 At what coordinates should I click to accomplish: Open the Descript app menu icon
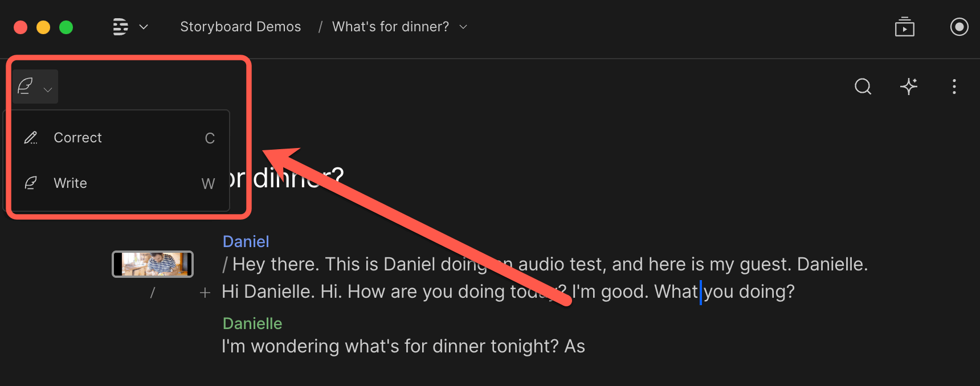tap(120, 27)
